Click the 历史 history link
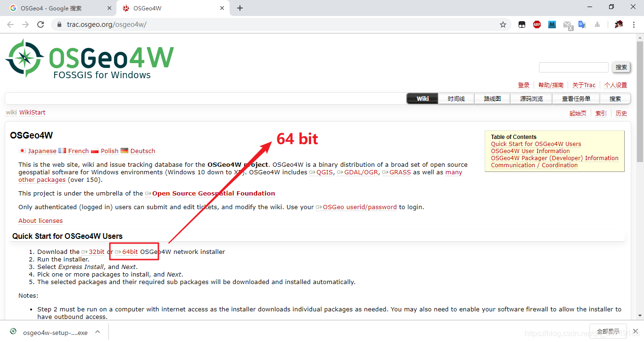The image size is (644, 342). [621, 114]
